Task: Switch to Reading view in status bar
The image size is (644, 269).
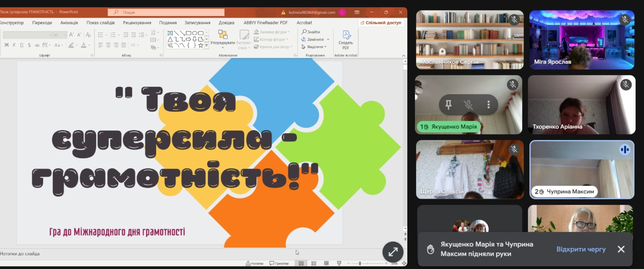Action: point(326,263)
